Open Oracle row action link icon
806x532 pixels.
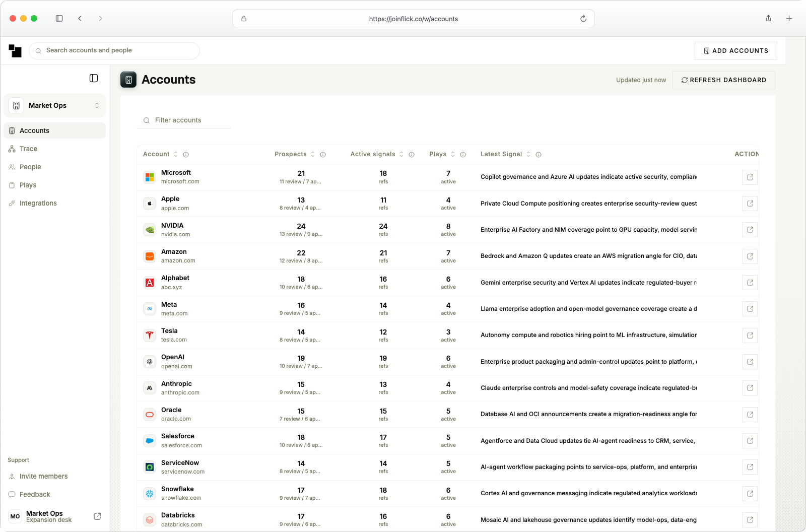750,415
